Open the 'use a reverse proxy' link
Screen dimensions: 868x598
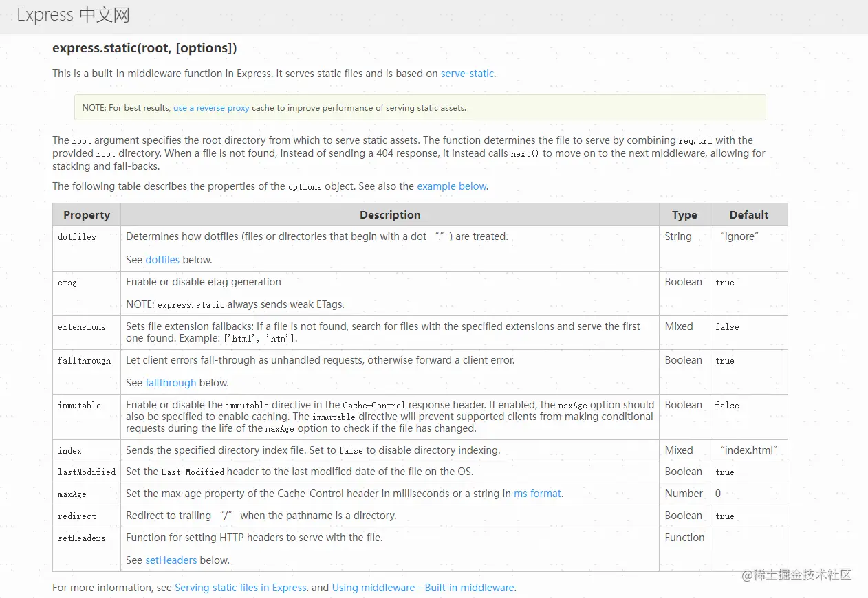click(210, 108)
